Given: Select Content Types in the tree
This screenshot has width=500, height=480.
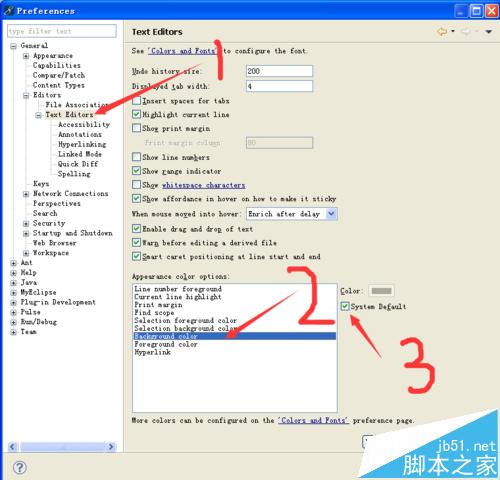Looking at the screenshot, I should click(59, 85).
